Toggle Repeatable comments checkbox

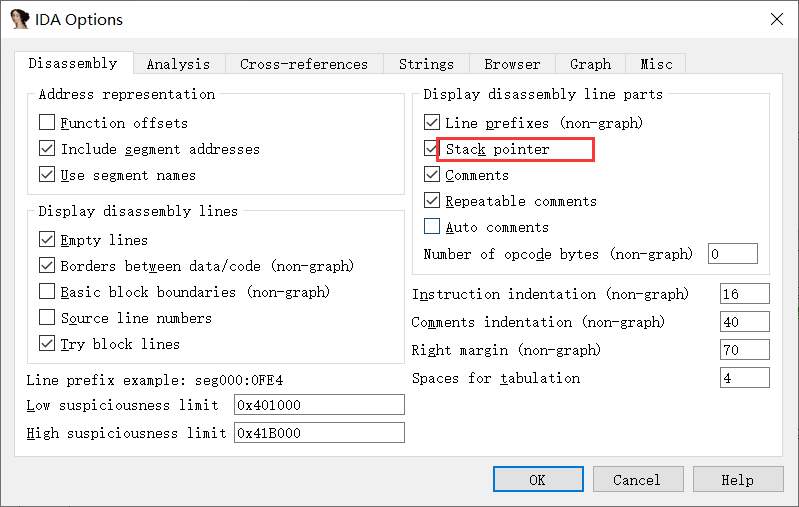coord(432,200)
